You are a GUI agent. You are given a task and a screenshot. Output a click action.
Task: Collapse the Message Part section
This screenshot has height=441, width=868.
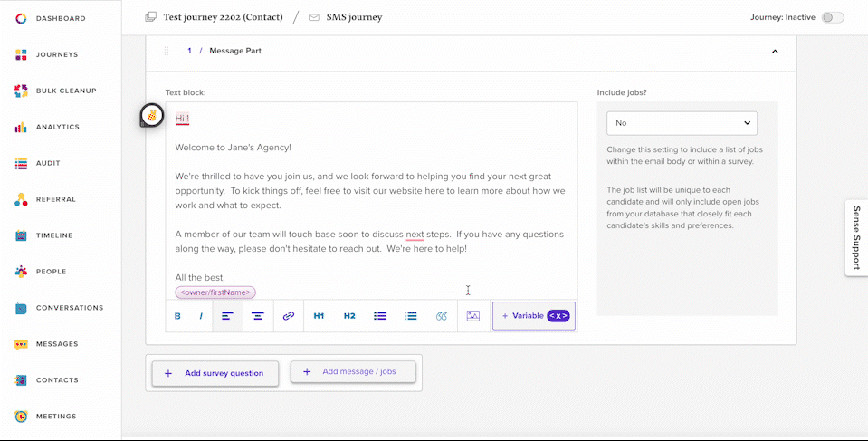[x=775, y=51]
